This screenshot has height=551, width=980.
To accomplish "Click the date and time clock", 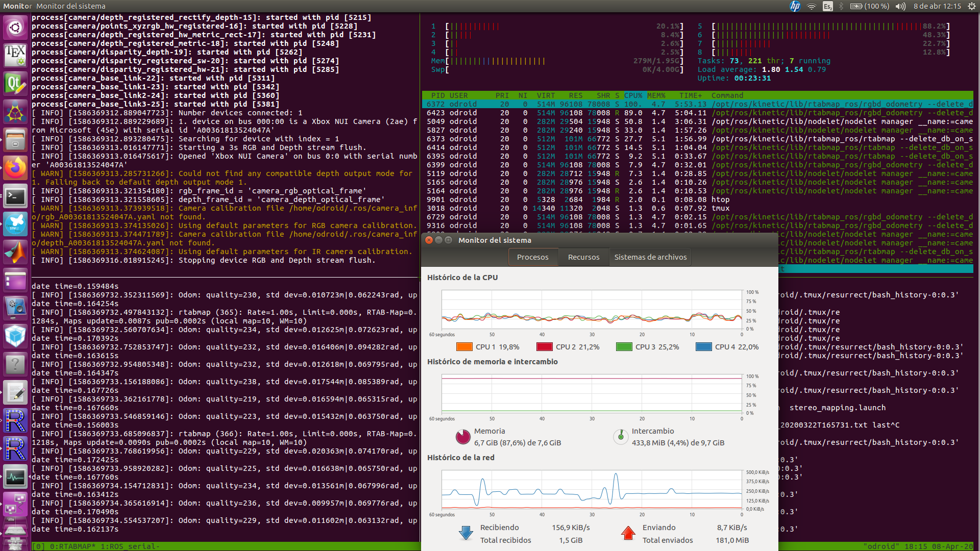I will [x=937, y=6].
